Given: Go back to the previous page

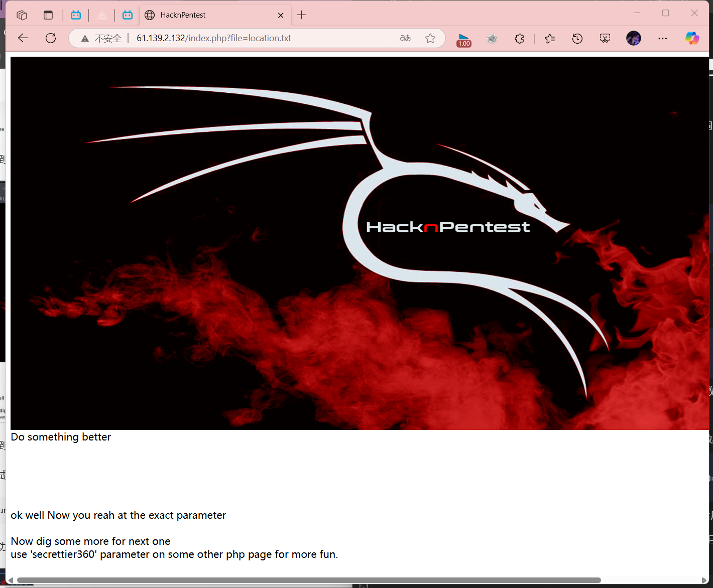Looking at the screenshot, I should (23, 38).
